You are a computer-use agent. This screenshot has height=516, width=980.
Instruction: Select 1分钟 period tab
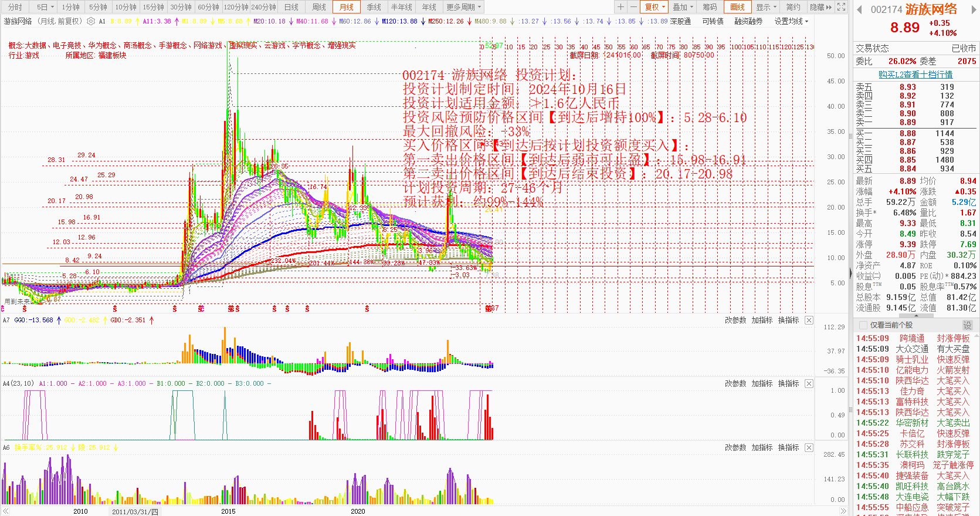tap(70, 7)
